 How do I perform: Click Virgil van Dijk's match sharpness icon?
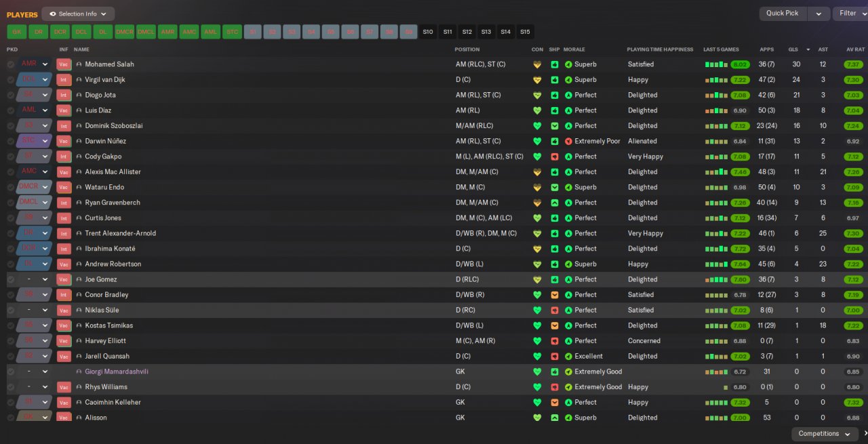[x=554, y=80]
